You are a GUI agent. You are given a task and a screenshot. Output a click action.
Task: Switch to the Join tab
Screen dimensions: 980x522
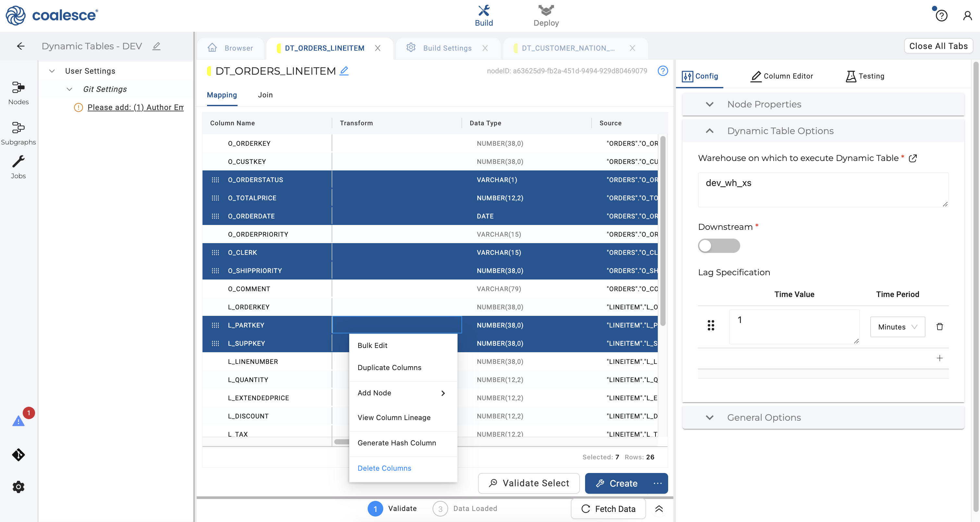[265, 95]
